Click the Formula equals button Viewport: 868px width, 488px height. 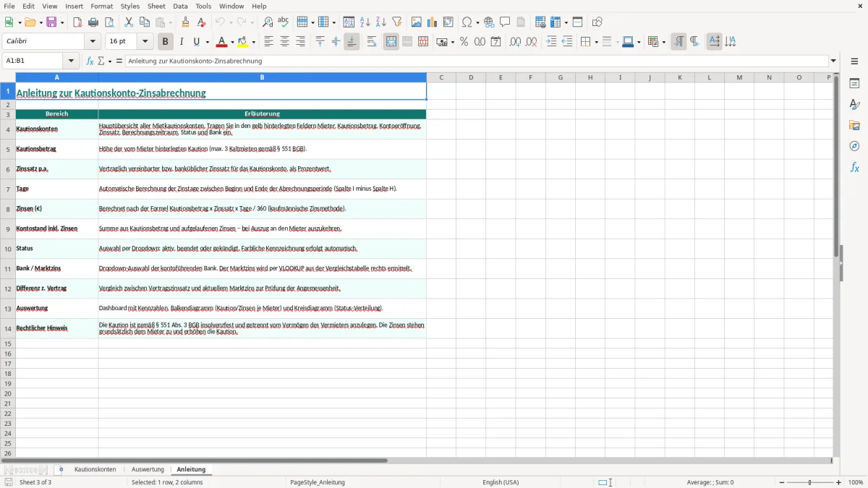119,61
